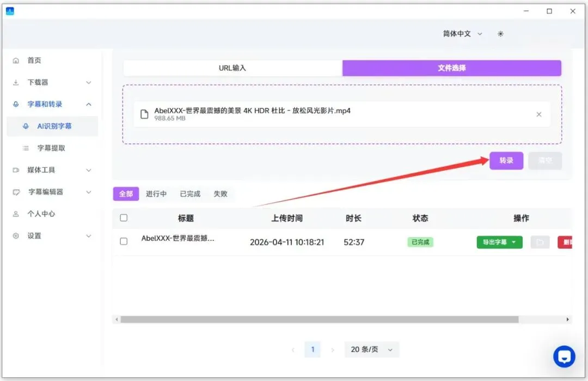Click the microphone icon beside 字幕和转录
588x381 pixels.
coord(16,104)
